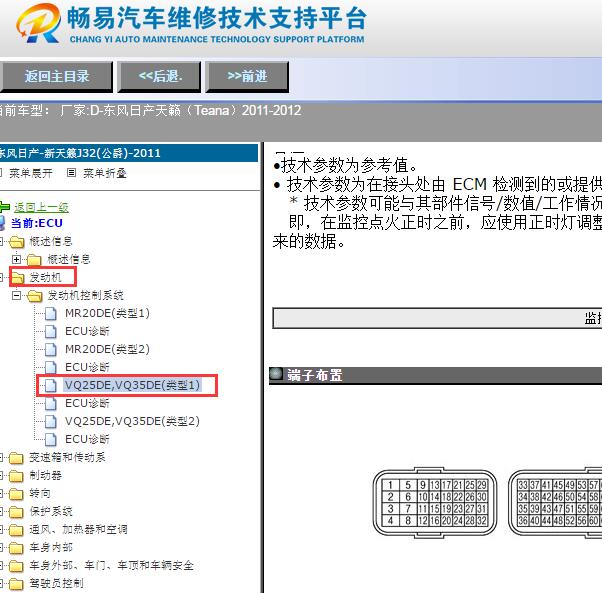Click the 返回主目录 button
The width and height of the screenshot is (602, 593).
tap(56, 77)
